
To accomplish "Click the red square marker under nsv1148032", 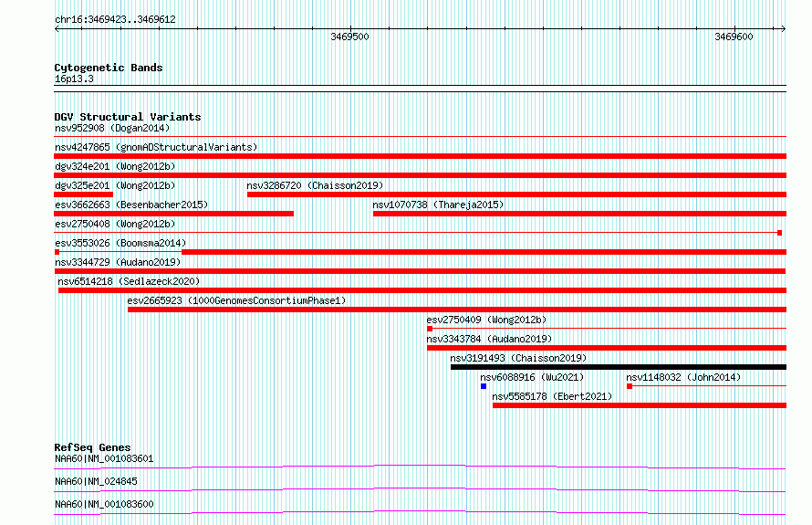I will 630,386.
